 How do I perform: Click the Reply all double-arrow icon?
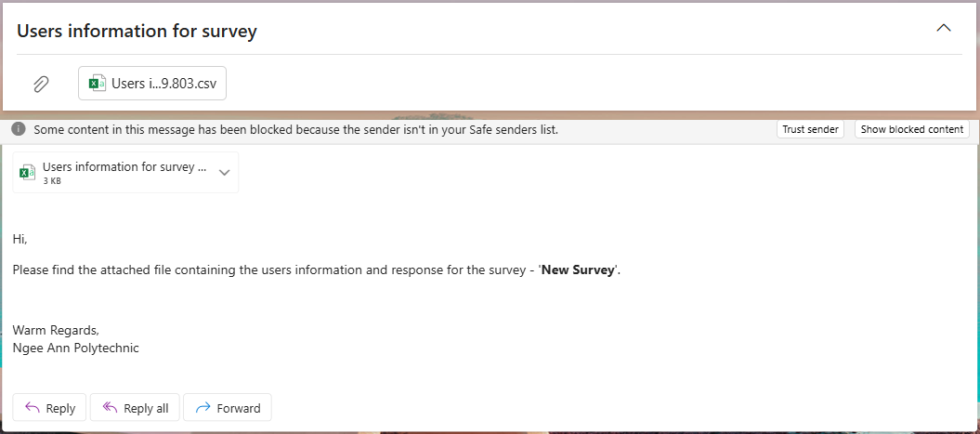[x=110, y=408]
